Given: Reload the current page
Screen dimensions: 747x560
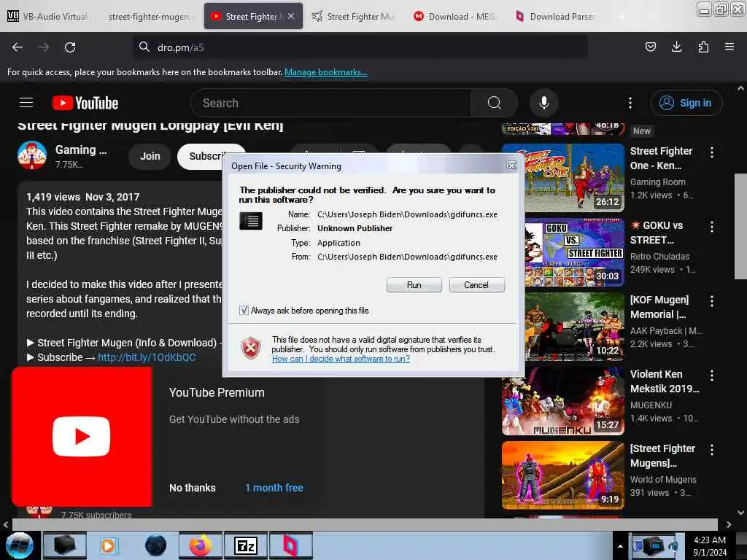Looking at the screenshot, I should click(x=70, y=47).
